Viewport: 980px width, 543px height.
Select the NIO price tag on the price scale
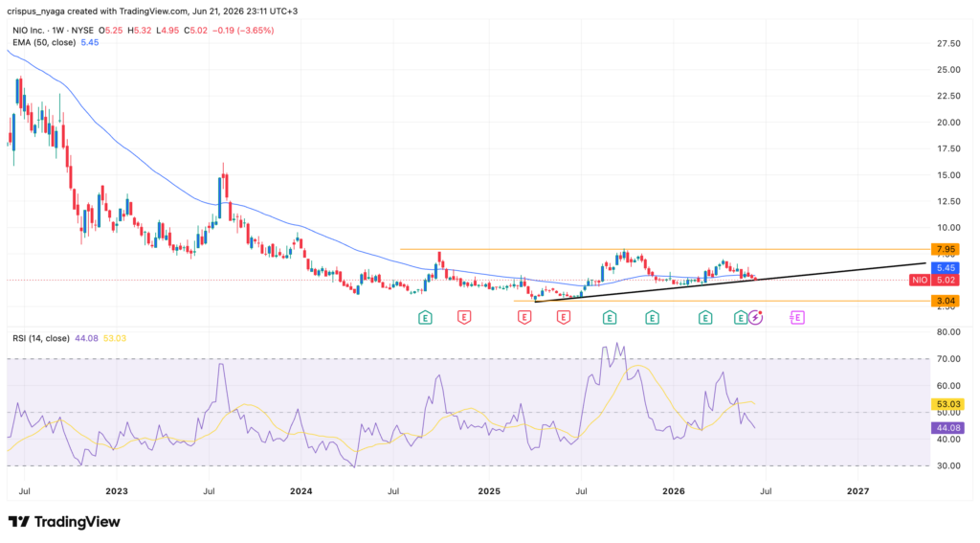pyautogui.click(x=920, y=281)
